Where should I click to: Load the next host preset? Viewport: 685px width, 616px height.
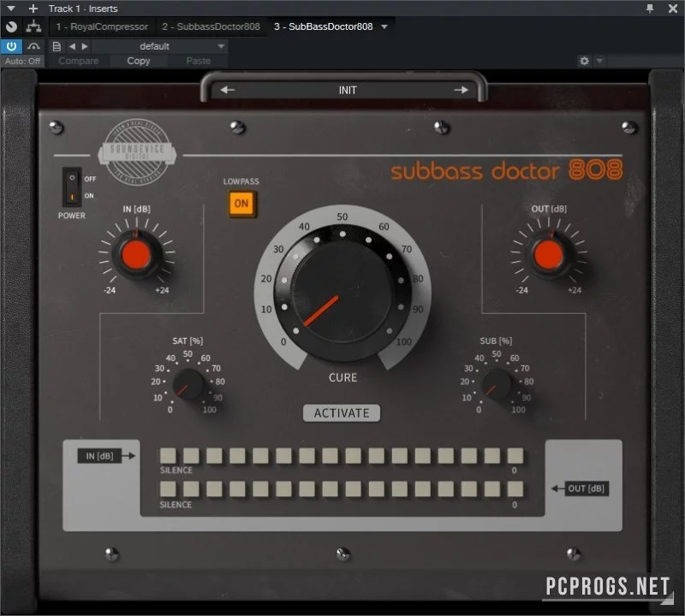[x=85, y=46]
